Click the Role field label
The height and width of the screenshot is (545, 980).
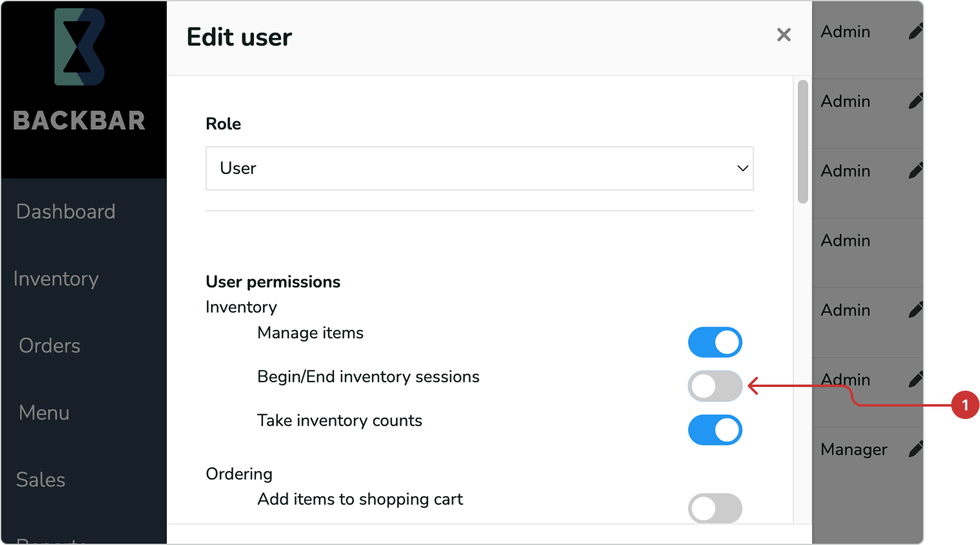point(223,124)
